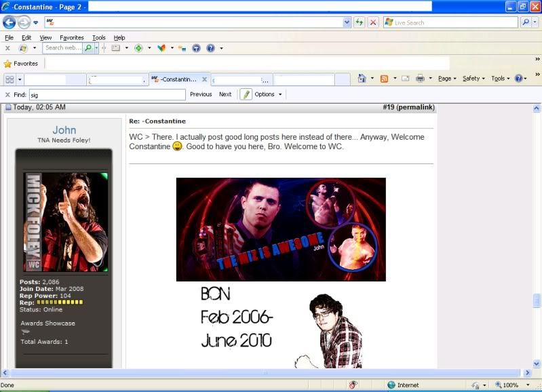Open the recent pages dropdown near Forward

click(35, 23)
